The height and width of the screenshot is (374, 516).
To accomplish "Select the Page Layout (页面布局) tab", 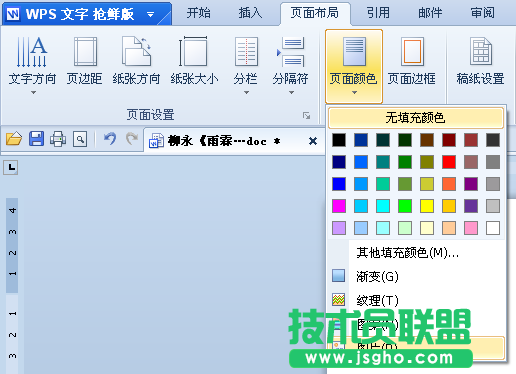I will coord(315,13).
